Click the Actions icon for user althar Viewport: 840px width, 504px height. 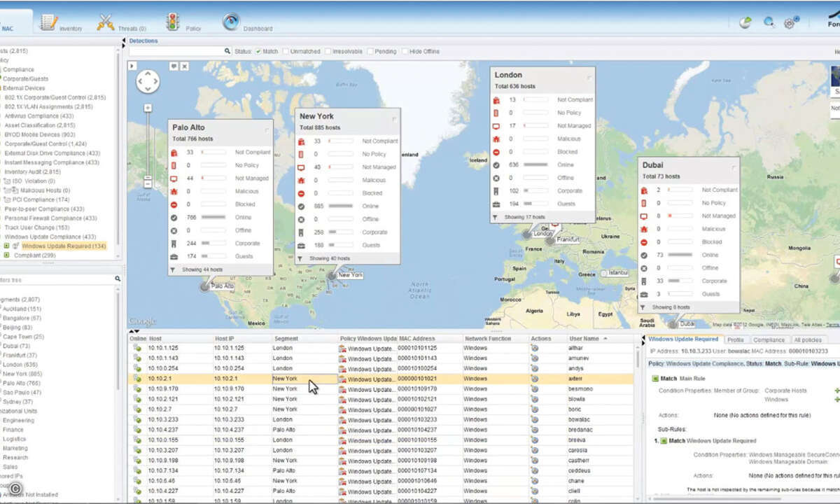click(x=535, y=347)
